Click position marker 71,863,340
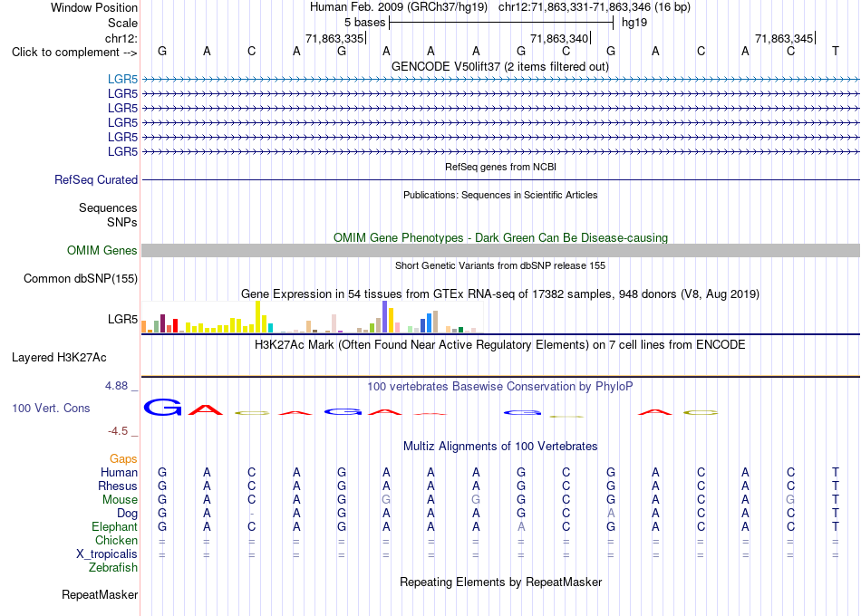Image resolution: width=861 pixels, height=616 pixels. [x=559, y=38]
